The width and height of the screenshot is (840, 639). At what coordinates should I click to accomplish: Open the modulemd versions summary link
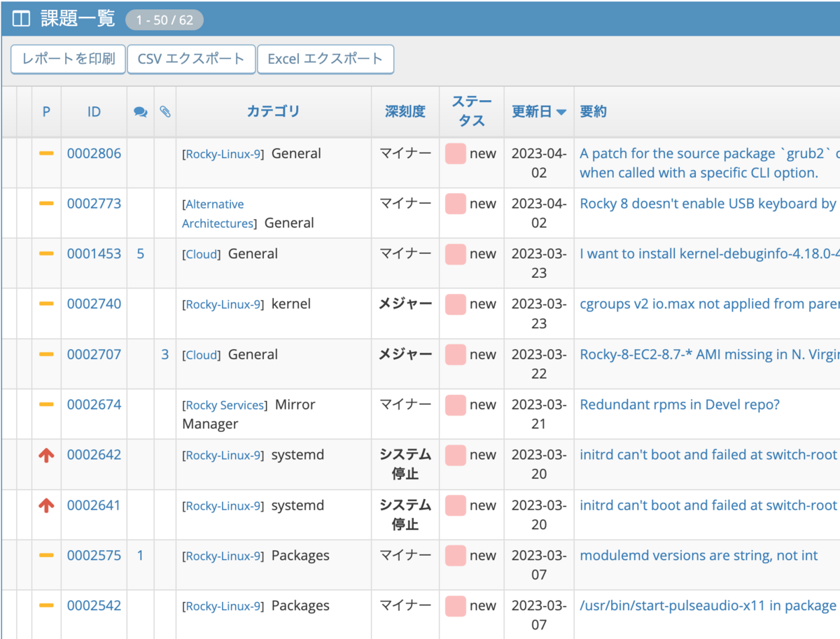pyautogui.click(x=699, y=556)
